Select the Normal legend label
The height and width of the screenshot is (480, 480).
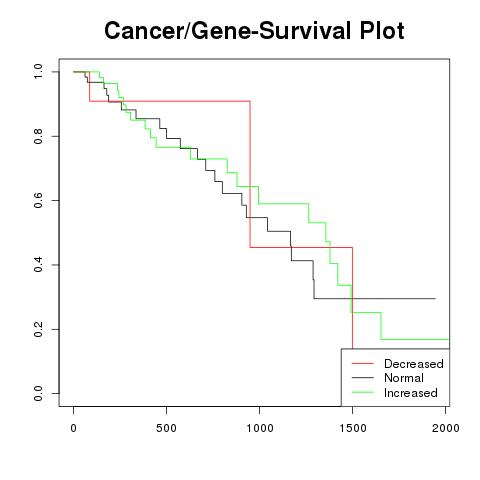pyautogui.click(x=404, y=378)
